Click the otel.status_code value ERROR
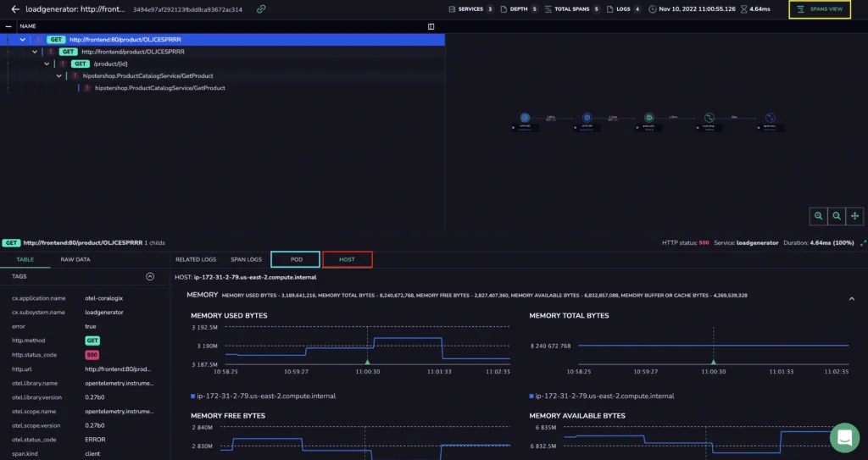Screen dimensions: 868x460 click(95, 440)
